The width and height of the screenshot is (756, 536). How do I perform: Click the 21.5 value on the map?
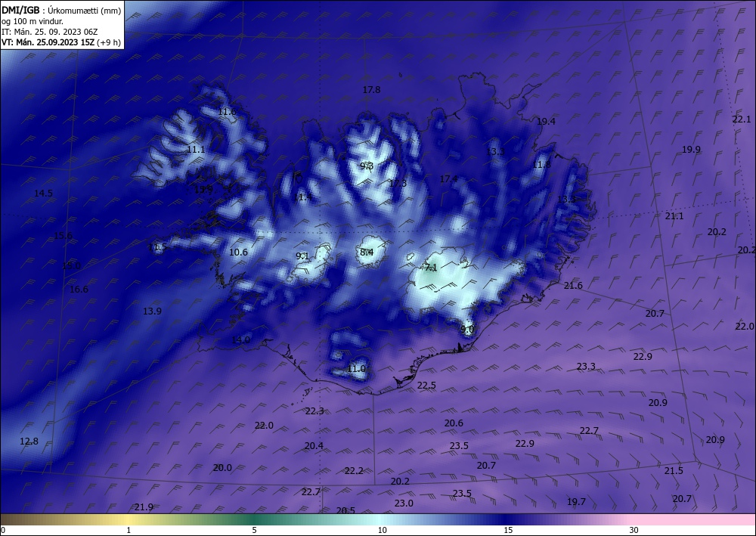click(674, 471)
